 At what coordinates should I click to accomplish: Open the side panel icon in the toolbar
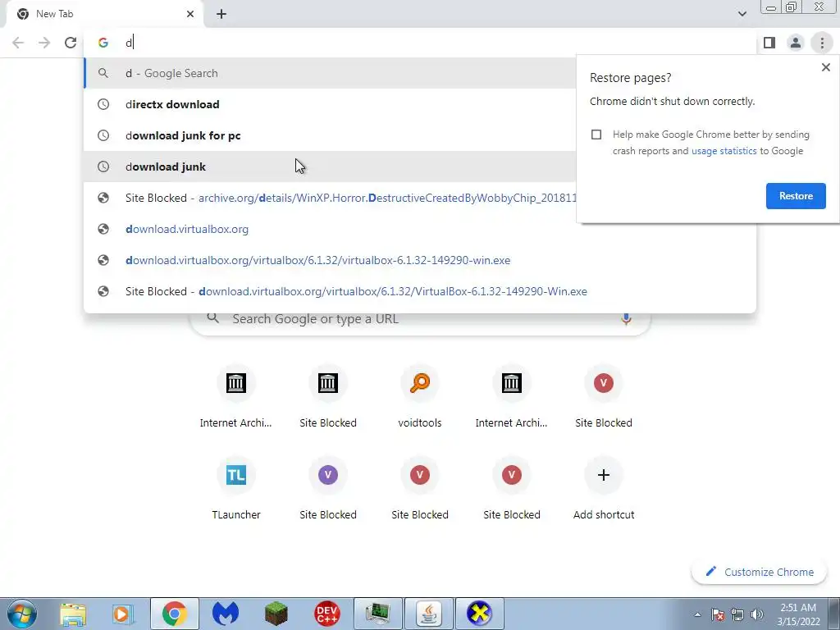[769, 43]
